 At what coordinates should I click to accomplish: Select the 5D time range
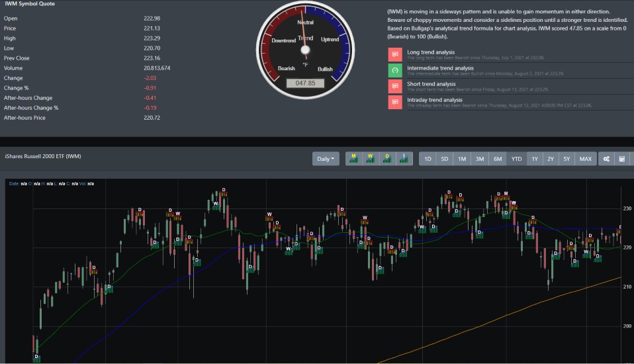click(444, 159)
